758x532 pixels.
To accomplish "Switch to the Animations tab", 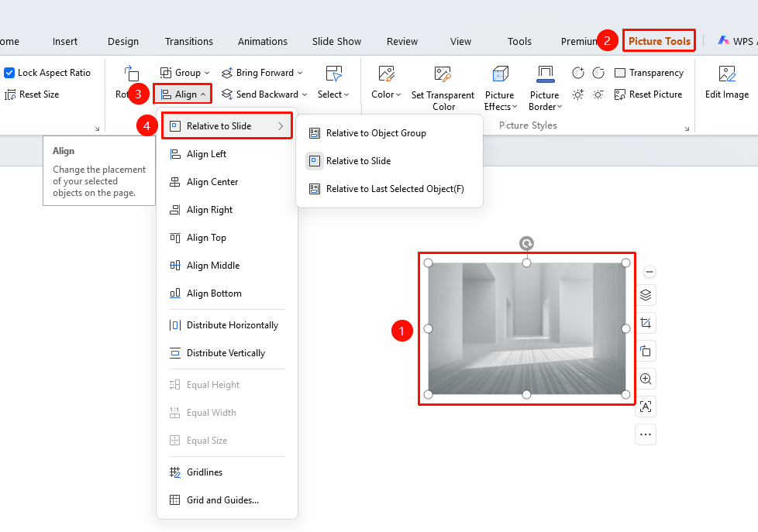I will click(263, 42).
